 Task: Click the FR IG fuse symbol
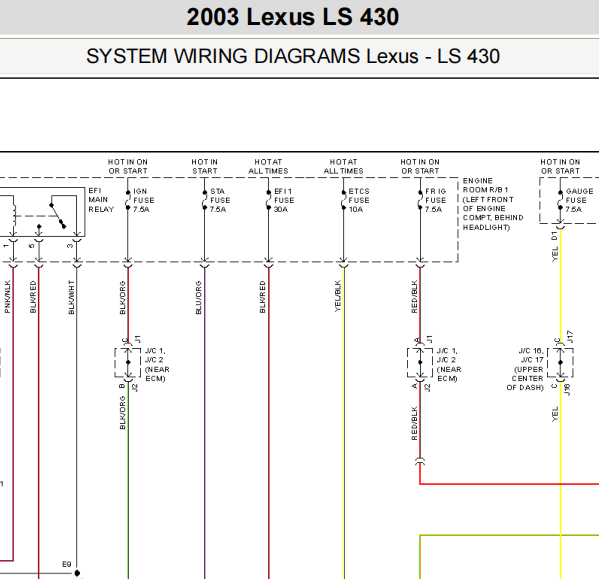coord(420,200)
